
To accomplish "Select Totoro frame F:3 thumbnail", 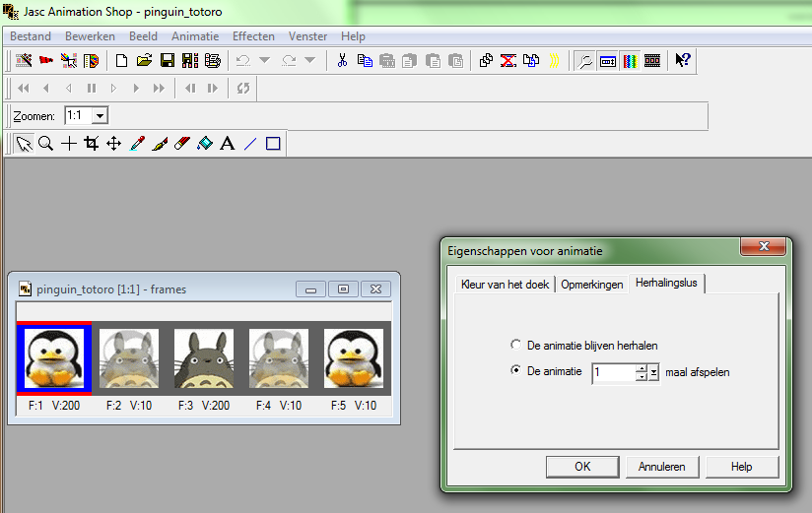I will pos(204,358).
